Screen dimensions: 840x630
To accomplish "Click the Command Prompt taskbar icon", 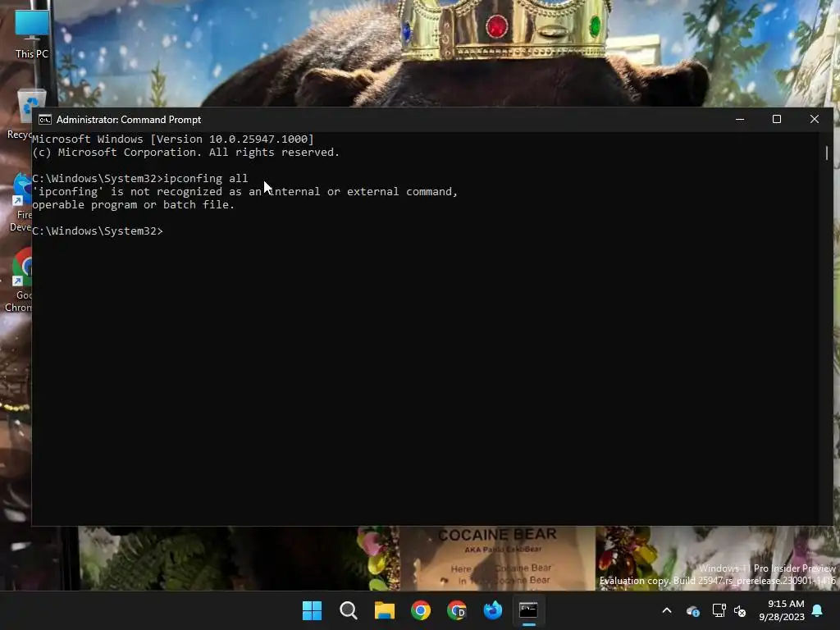I will [528, 610].
